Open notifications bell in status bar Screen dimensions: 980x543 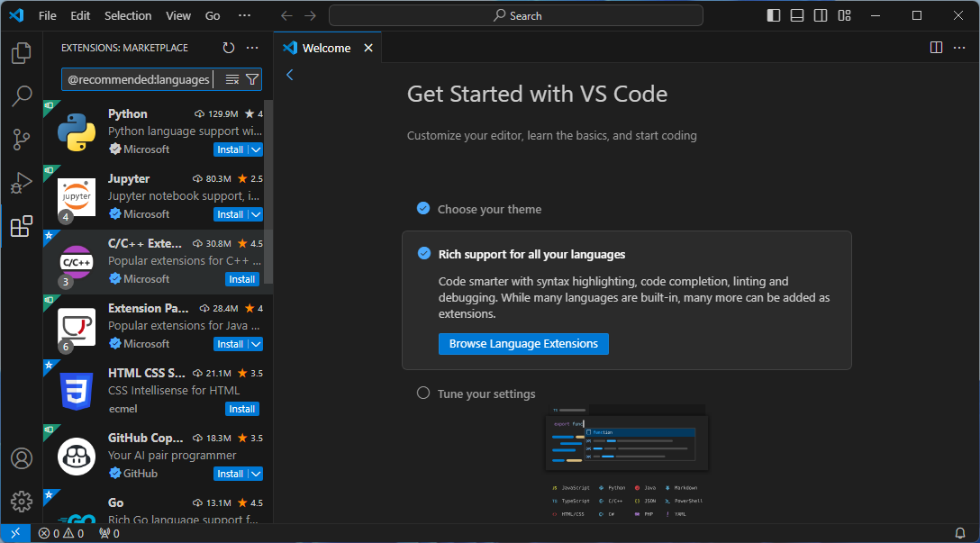click(960, 534)
